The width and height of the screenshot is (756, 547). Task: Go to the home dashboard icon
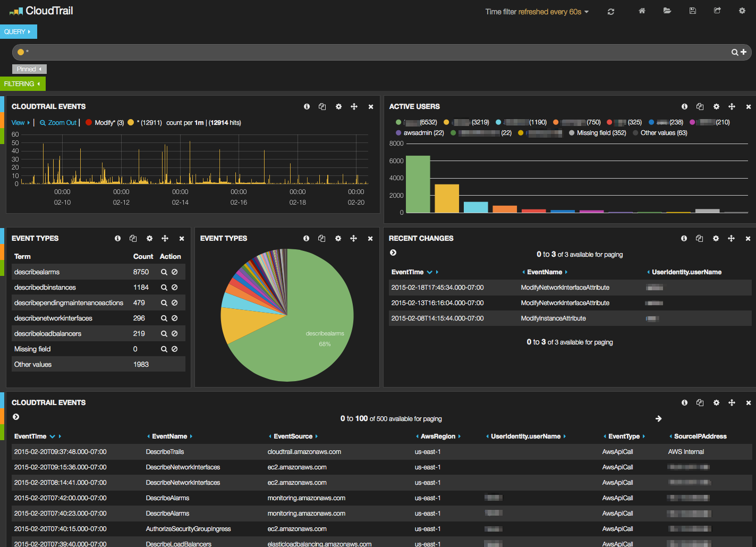coord(642,11)
